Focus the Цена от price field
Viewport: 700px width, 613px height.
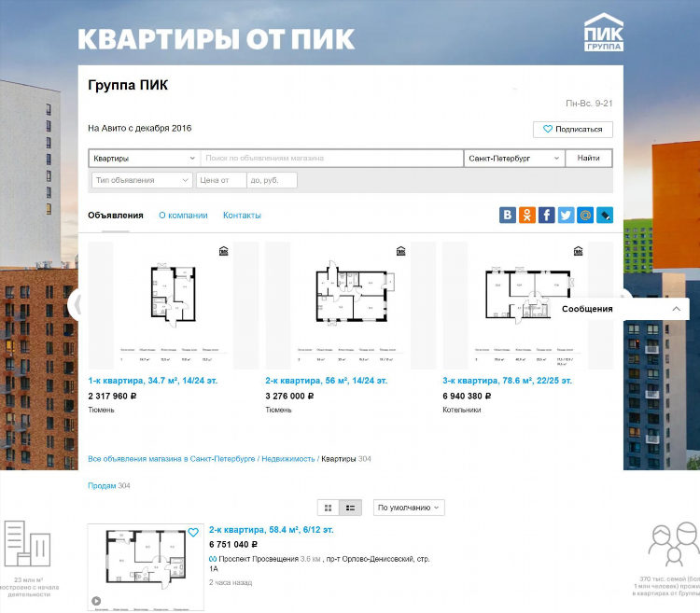(221, 180)
